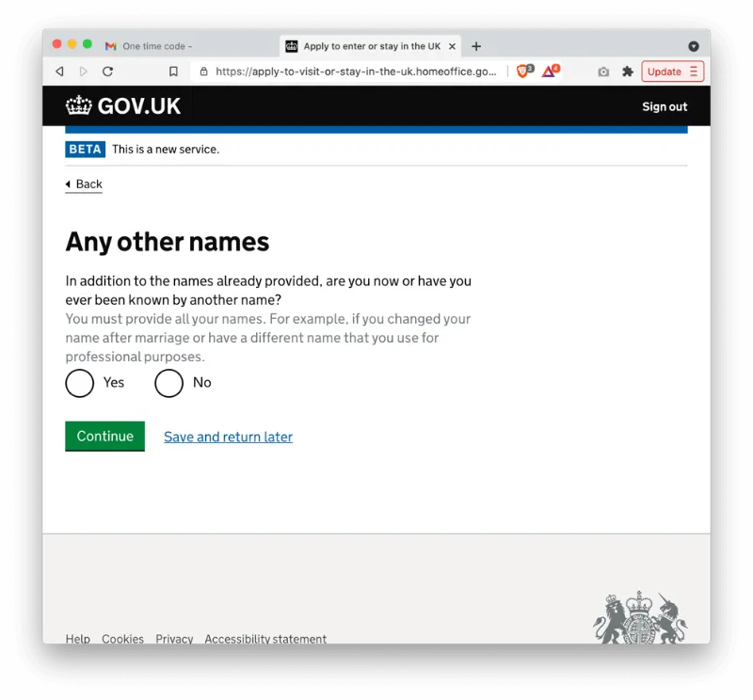Open the Brave Shields lion icon
Viewport: 753px width, 700px height.
tap(524, 72)
